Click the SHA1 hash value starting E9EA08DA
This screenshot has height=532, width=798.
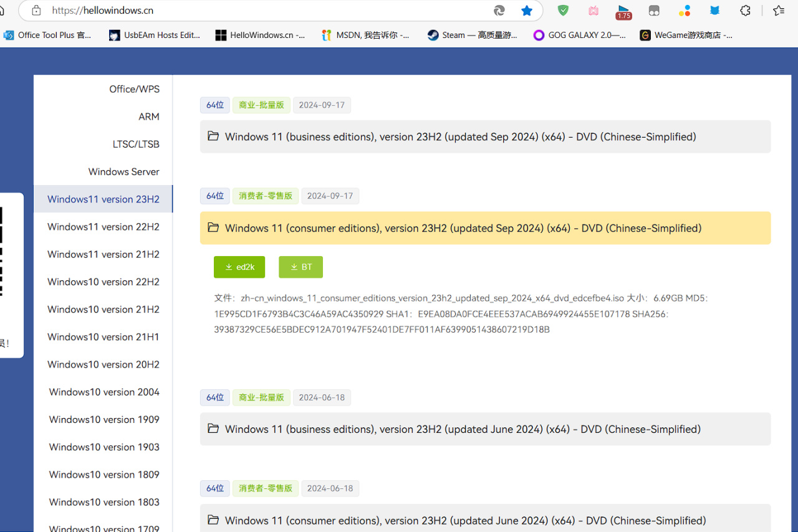click(524, 314)
